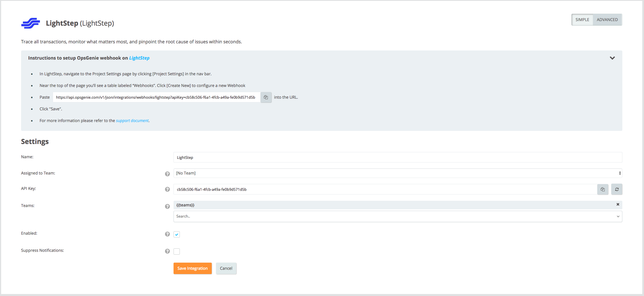
Task: Open the support document link
Action: (132, 121)
